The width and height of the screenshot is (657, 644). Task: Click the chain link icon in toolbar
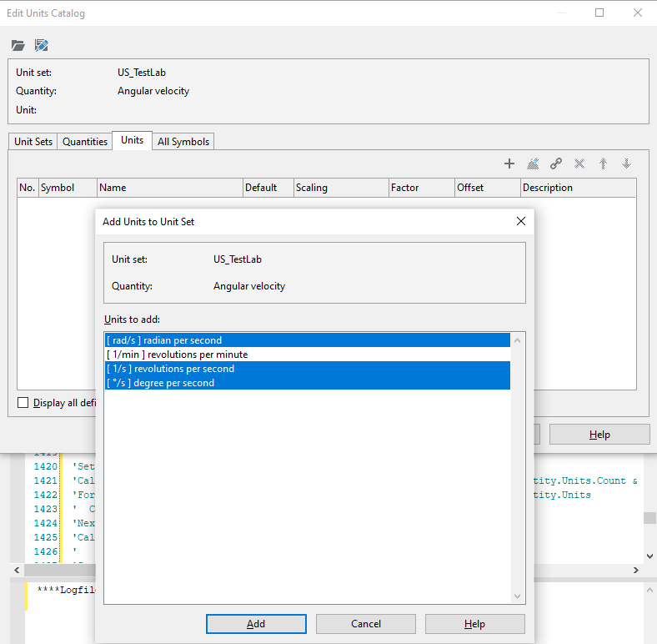[556, 164]
